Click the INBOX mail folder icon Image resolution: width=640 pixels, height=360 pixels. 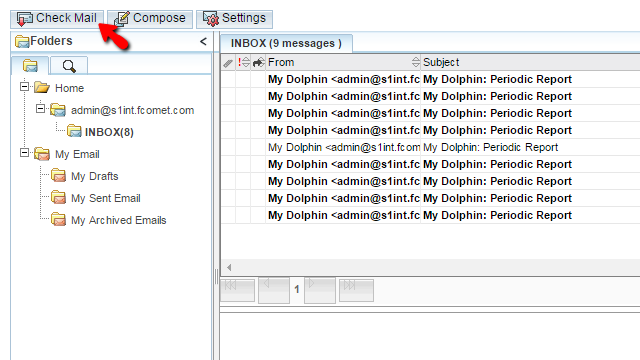point(74,131)
